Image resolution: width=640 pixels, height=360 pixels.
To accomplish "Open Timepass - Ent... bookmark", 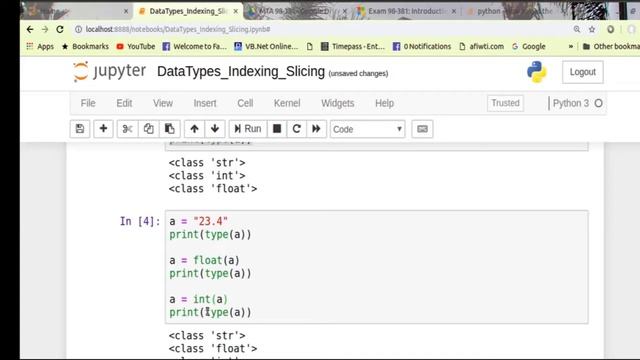I will 353,47.
